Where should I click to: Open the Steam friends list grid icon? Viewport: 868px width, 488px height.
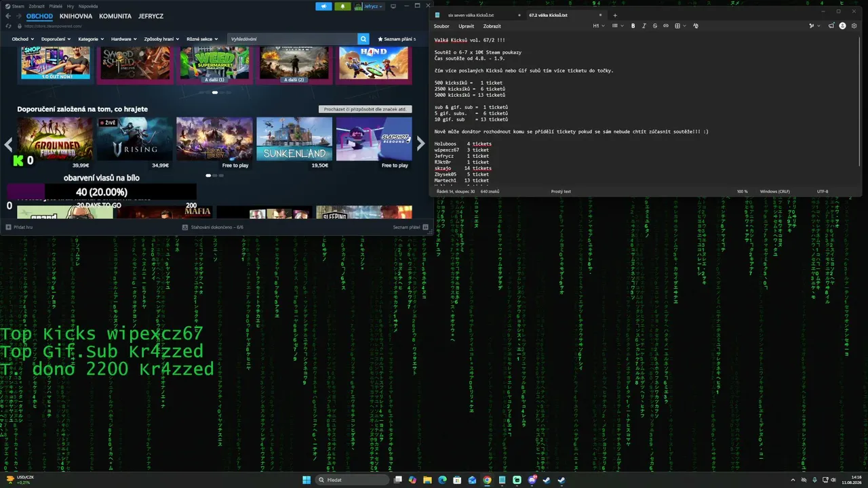pyautogui.click(x=426, y=227)
